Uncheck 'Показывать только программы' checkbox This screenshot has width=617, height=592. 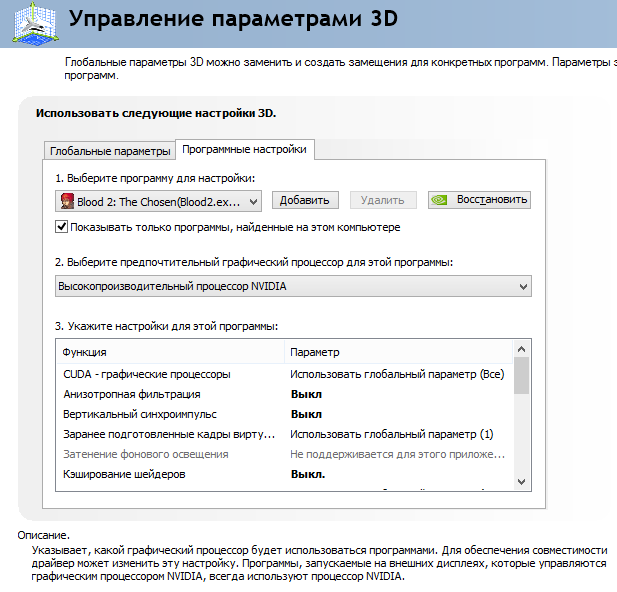[61, 227]
